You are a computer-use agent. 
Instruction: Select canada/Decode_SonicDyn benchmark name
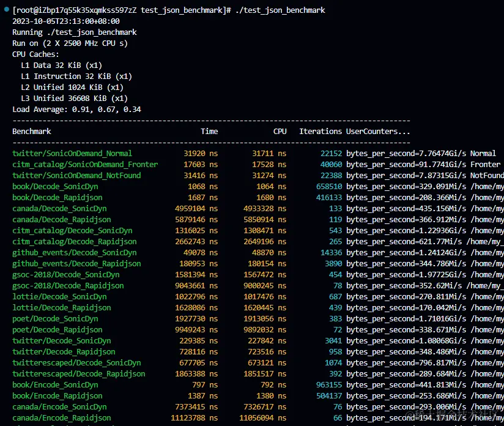[59, 209]
